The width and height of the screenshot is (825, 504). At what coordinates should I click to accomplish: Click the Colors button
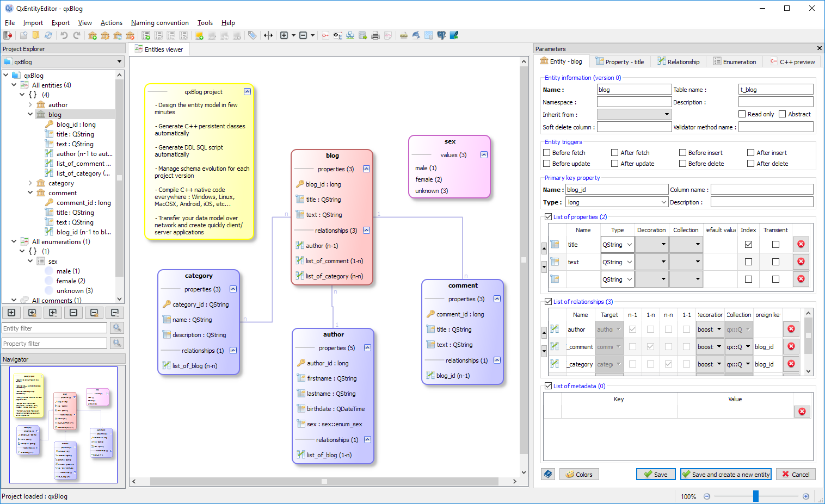click(x=579, y=474)
